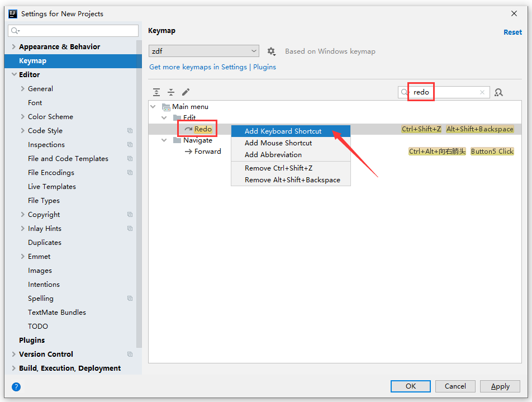Click Find Actions by Shortcut icon
This screenshot has height=402, width=532.
click(499, 92)
